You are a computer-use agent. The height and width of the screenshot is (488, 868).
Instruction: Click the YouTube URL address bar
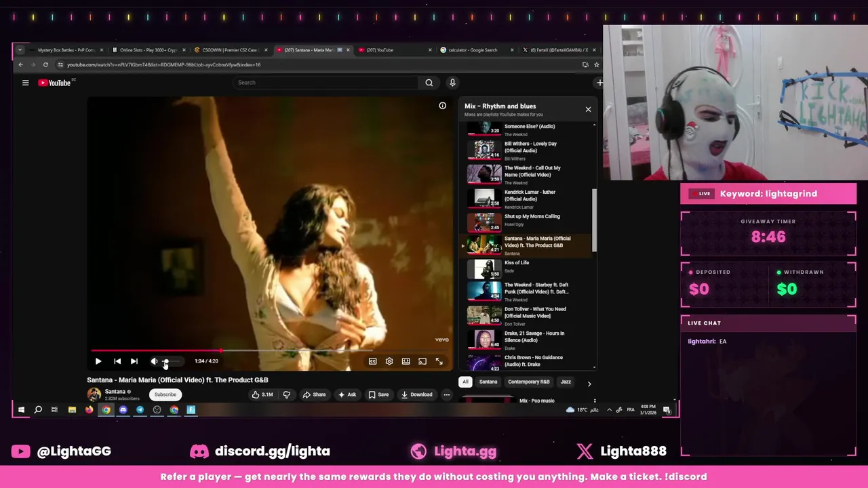pyautogui.click(x=319, y=65)
